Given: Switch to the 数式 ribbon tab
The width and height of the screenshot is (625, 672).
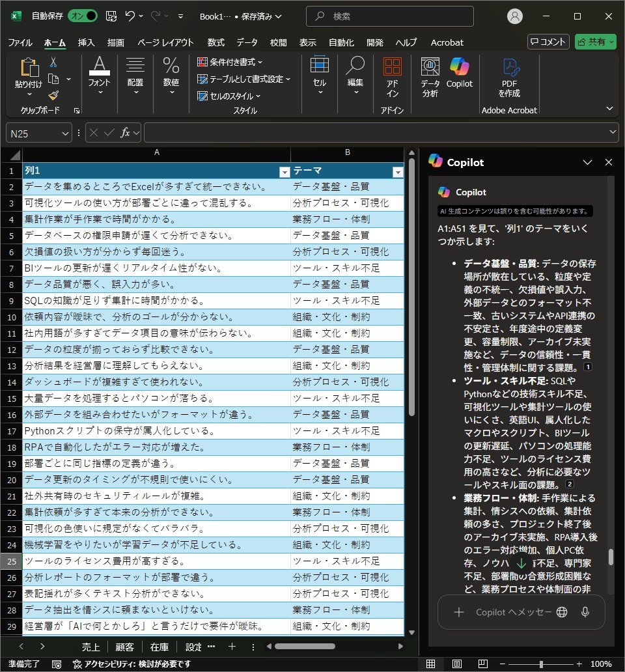Looking at the screenshot, I should point(216,42).
